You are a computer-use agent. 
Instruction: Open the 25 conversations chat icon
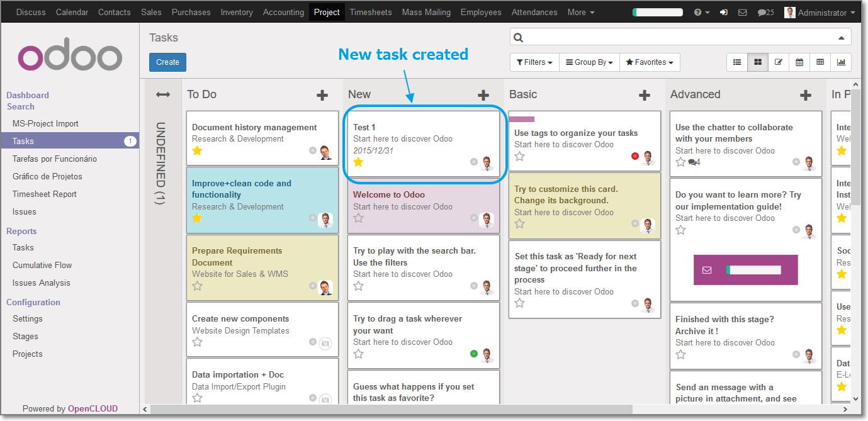[x=765, y=13]
